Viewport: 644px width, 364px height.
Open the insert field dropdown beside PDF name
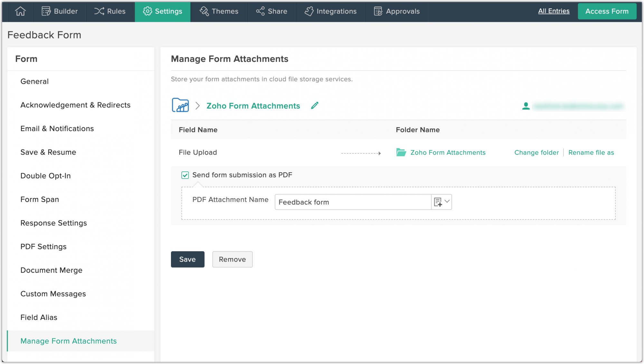pos(441,202)
